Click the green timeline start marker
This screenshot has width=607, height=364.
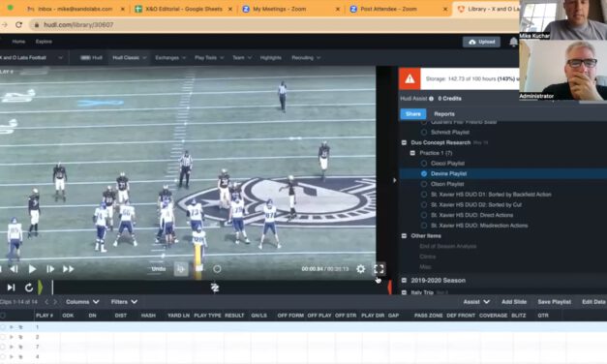[x=40, y=287]
